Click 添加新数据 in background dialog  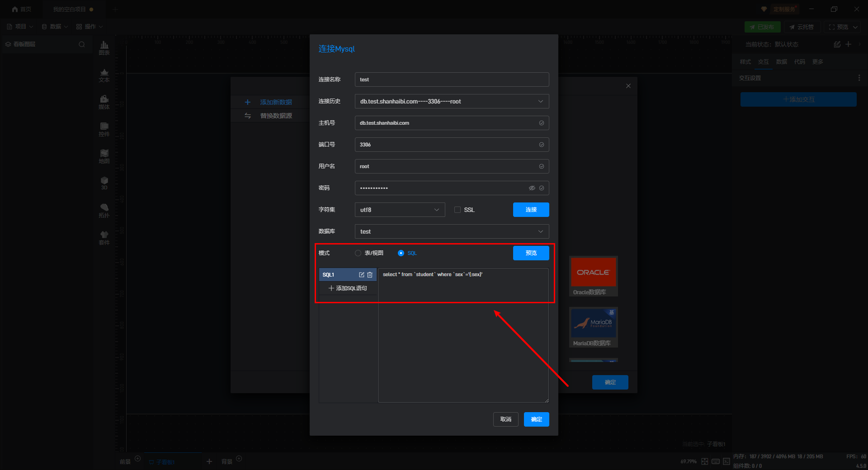click(276, 102)
